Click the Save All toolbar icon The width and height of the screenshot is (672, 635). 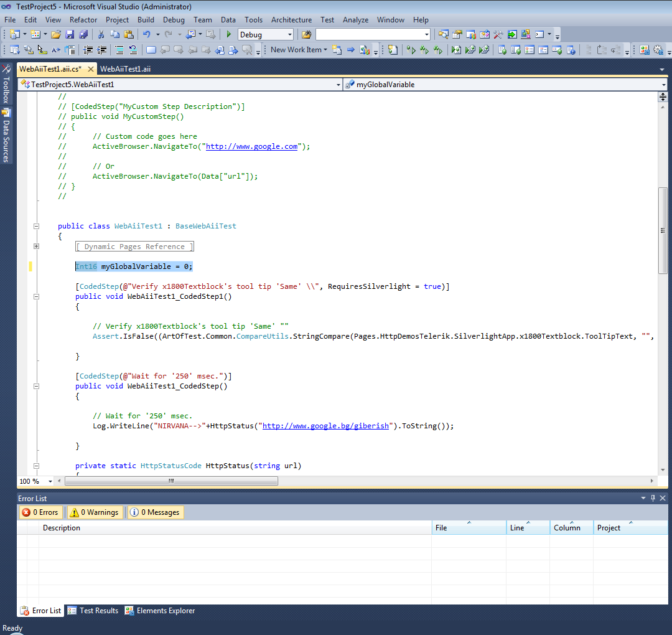click(83, 35)
